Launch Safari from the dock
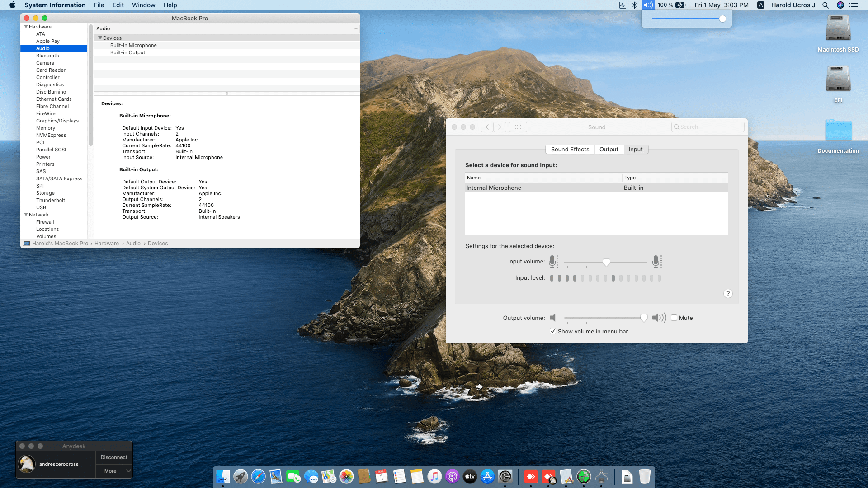Screen dimensions: 868x488 pos(258,476)
